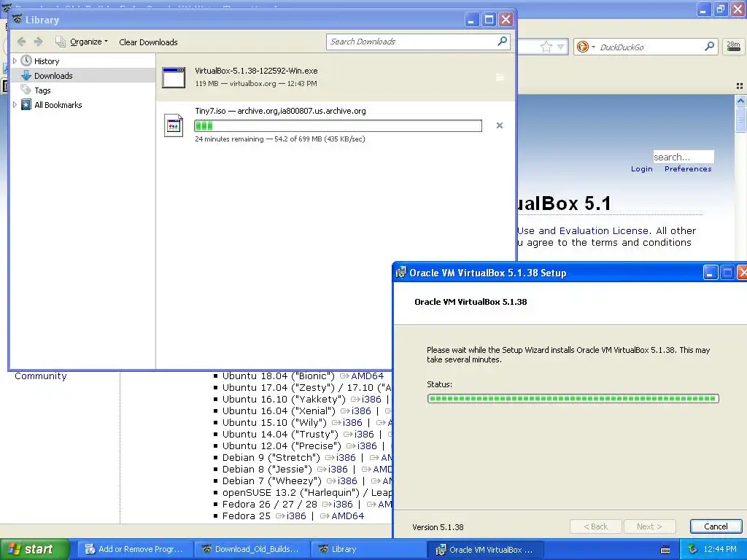The height and width of the screenshot is (560, 747).
Task: Click the magnifier in Search Downloads
Action: tap(502, 42)
